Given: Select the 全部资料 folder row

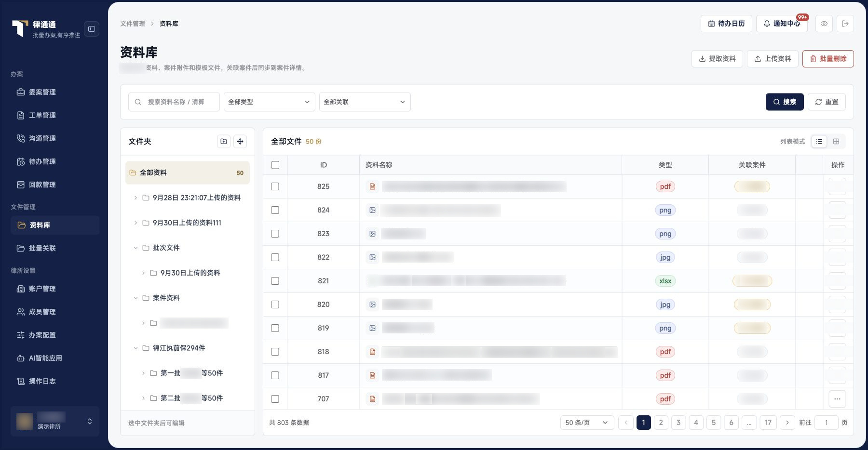Looking at the screenshot, I should point(188,172).
